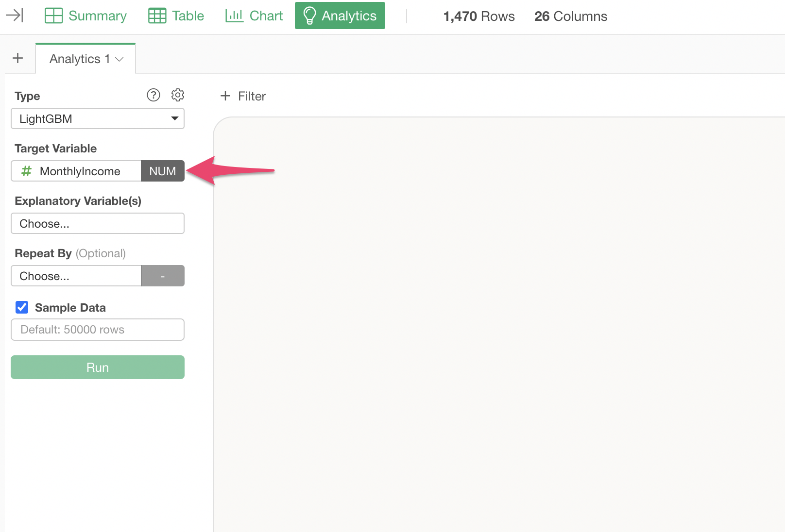
Task: Open the LightGBM type dropdown
Action: (98, 119)
